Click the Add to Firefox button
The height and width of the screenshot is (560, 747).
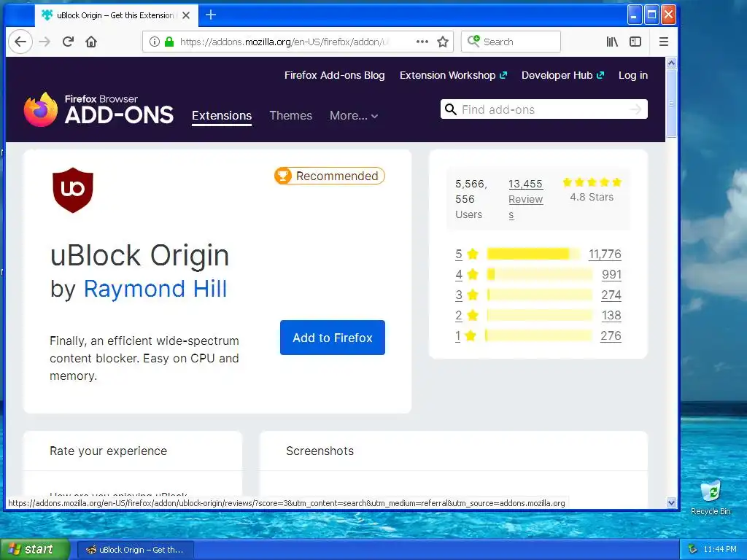point(333,338)
